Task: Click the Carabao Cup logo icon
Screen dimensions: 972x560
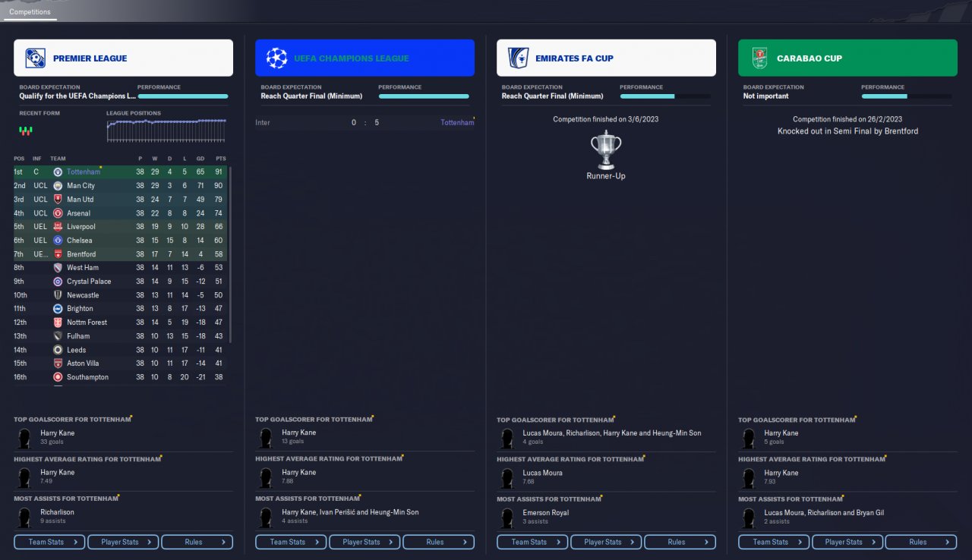Action: 759,58
